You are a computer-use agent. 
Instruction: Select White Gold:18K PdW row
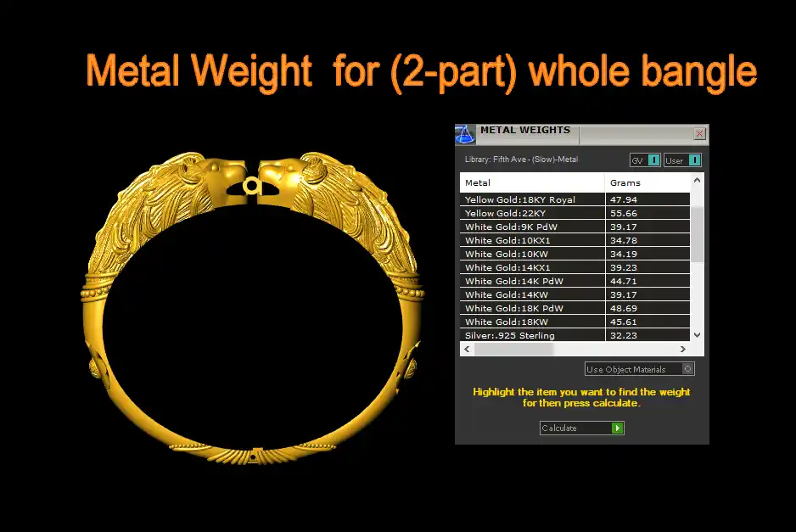pos(575,308)
